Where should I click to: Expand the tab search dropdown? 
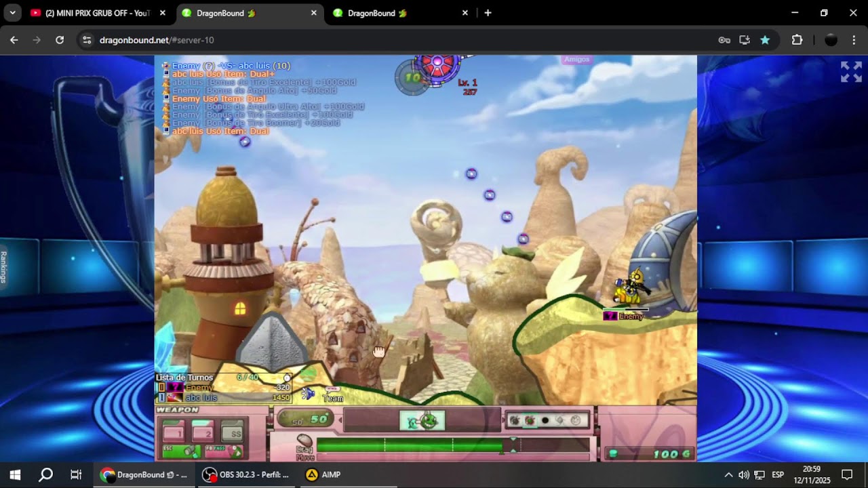(x=12, y=13)
